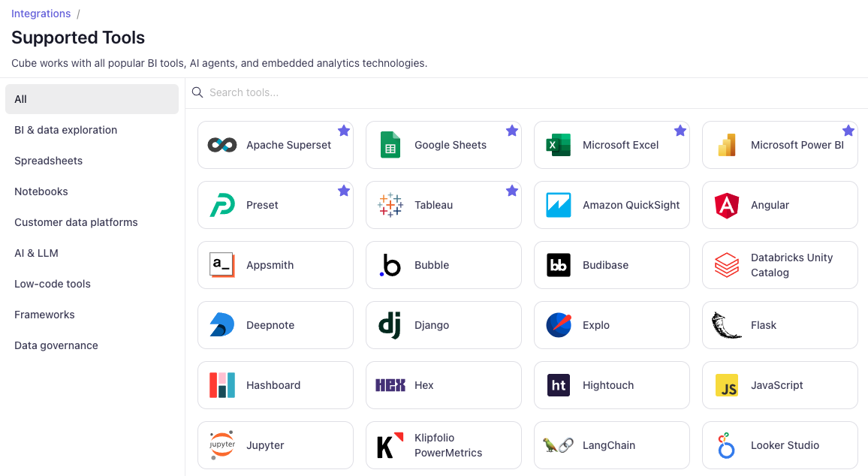Click the Jupyter text label

264,445
